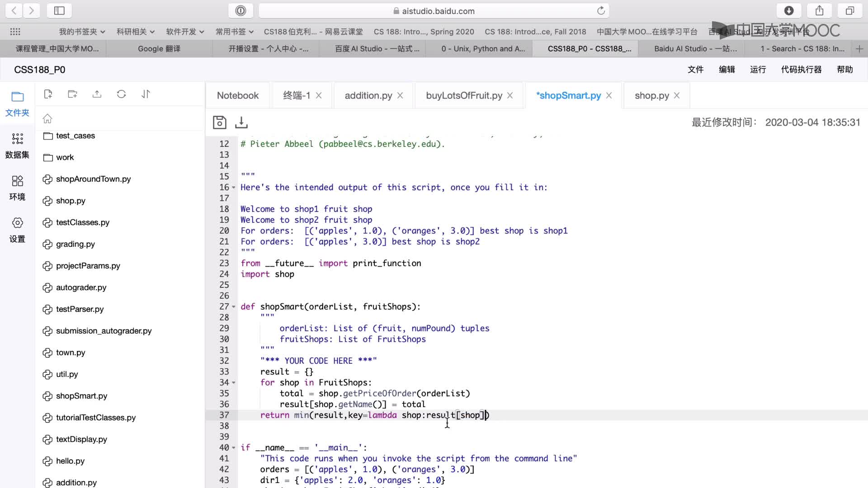Close the buyLotsOfFruit.py tab

tap(510, 95)
